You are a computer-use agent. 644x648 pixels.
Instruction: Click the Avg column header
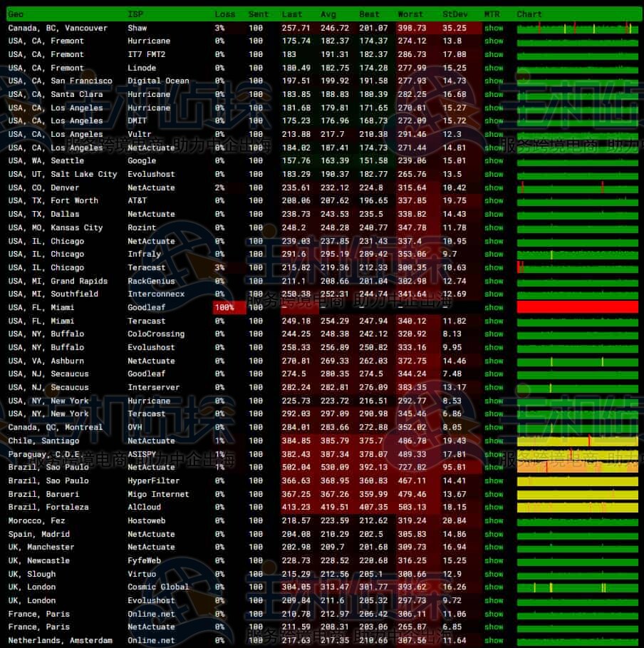click(x=328, y=14)
